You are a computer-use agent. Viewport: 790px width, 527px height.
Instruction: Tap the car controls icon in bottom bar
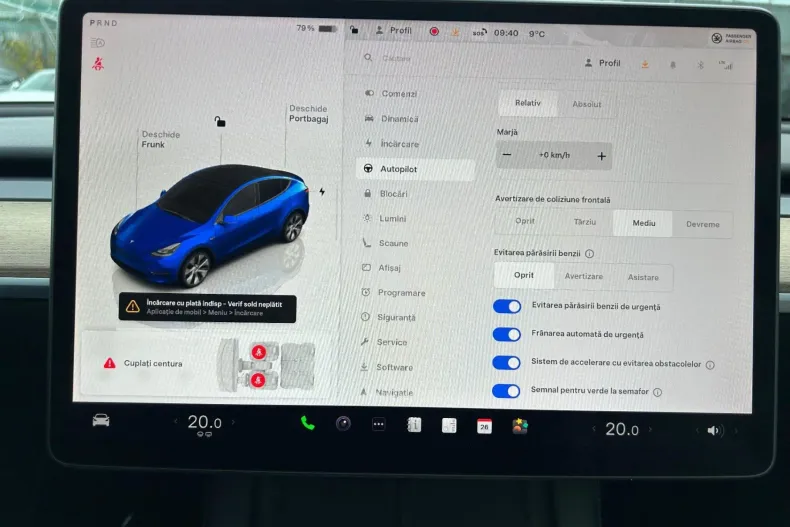pyautogui.click(x=101, y=420)
